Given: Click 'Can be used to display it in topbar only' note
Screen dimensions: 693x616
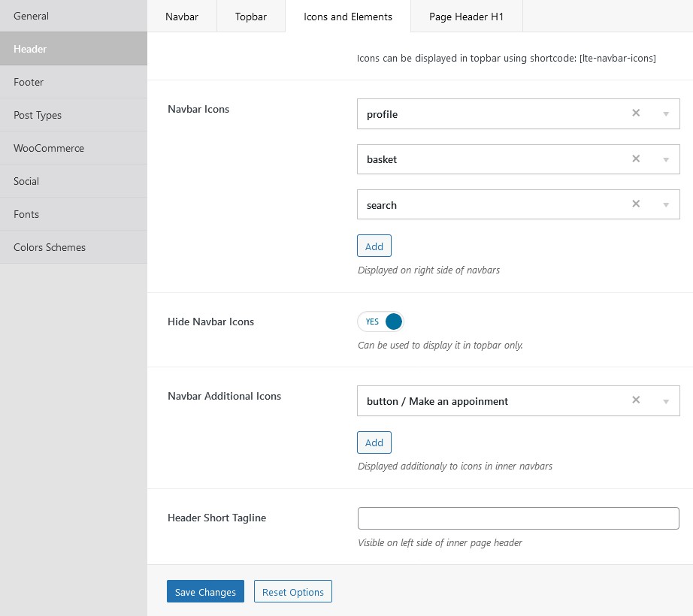Looking at the screenshot, I should (x=440, y=345).
